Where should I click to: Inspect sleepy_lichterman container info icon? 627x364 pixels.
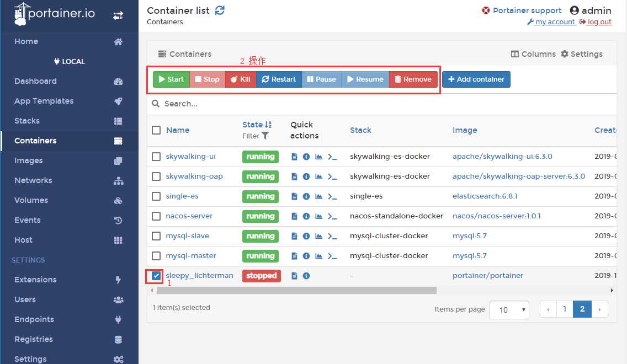coord(306,276)
